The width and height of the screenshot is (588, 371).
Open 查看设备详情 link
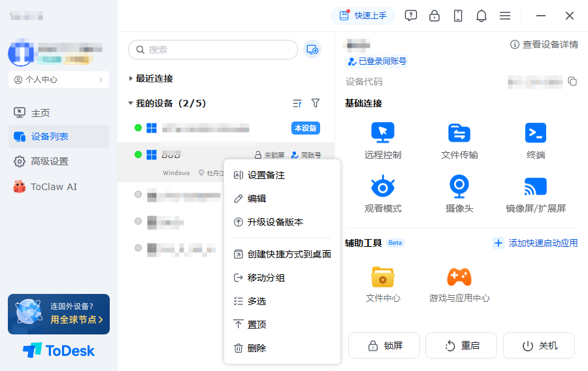[x=544, y=44]
